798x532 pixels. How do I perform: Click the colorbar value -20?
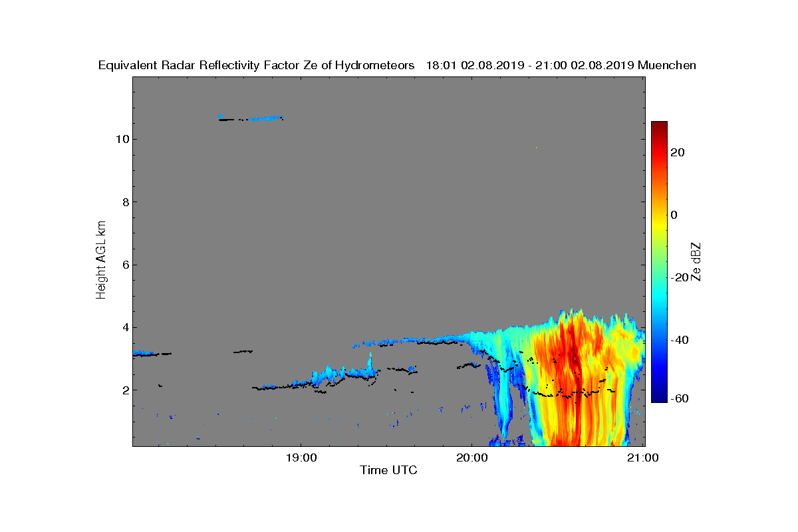click(x=680, y=277)
